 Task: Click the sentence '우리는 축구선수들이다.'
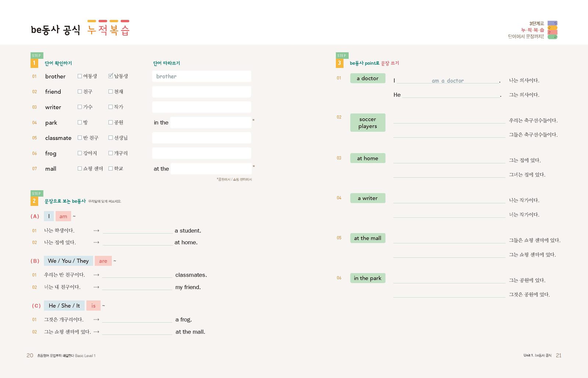(x=533, y=120)
